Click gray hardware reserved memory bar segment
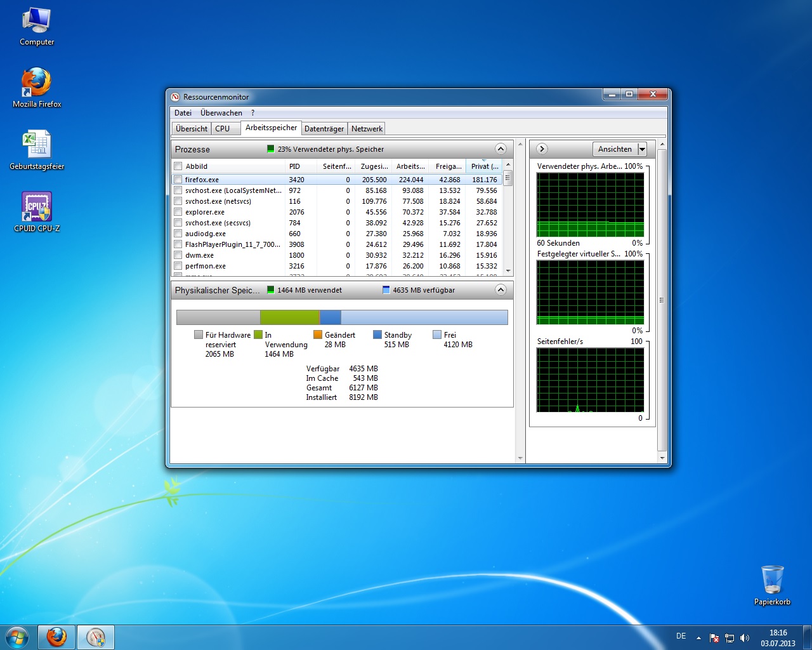Image resolution: width=812 pixels, height=650 pixels. coord(218,317)
